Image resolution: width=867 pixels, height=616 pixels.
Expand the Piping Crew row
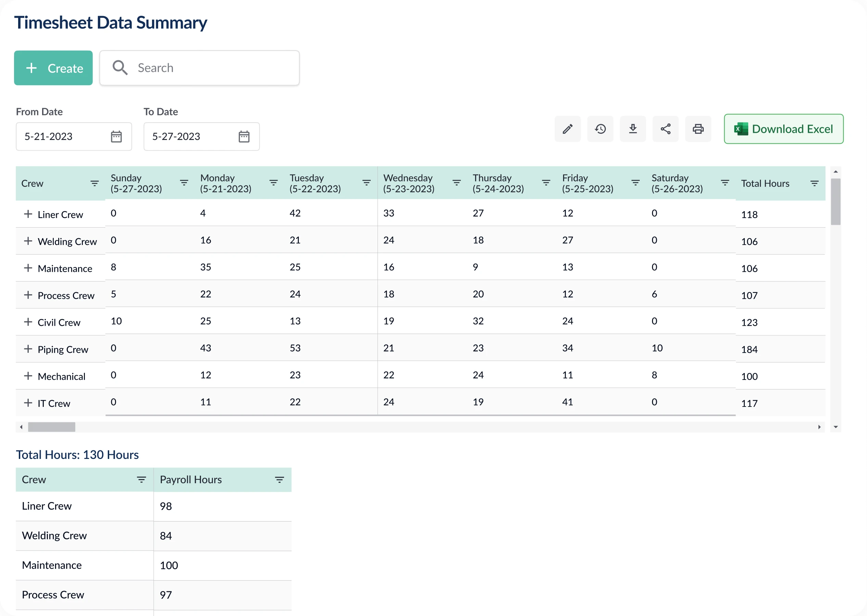pyautogui.click(x=28, y=349)
